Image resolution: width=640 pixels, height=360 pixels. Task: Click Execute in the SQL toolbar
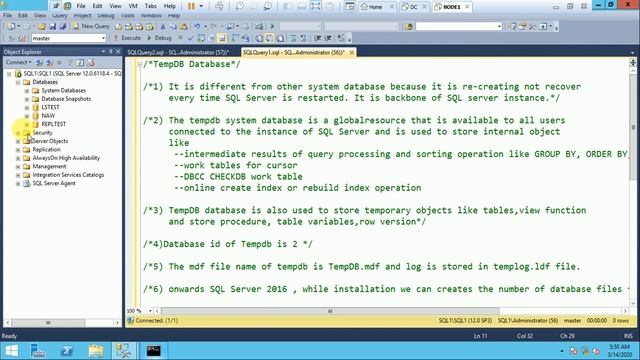coord(127,38)
